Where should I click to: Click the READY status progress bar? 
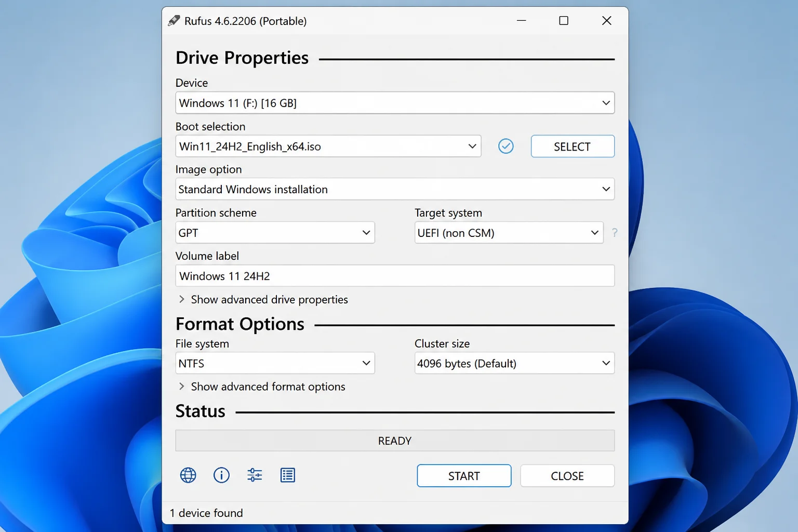point(395,441)
